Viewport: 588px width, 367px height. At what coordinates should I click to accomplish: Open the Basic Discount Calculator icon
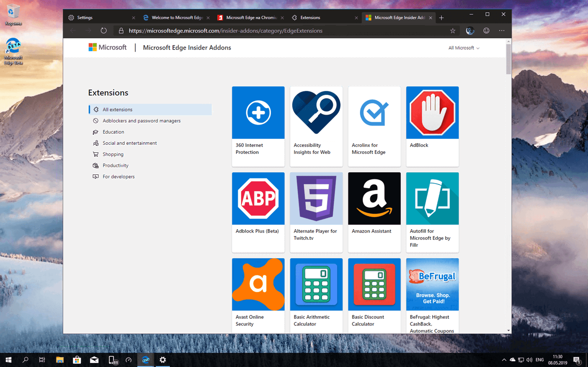click(374, 284)
